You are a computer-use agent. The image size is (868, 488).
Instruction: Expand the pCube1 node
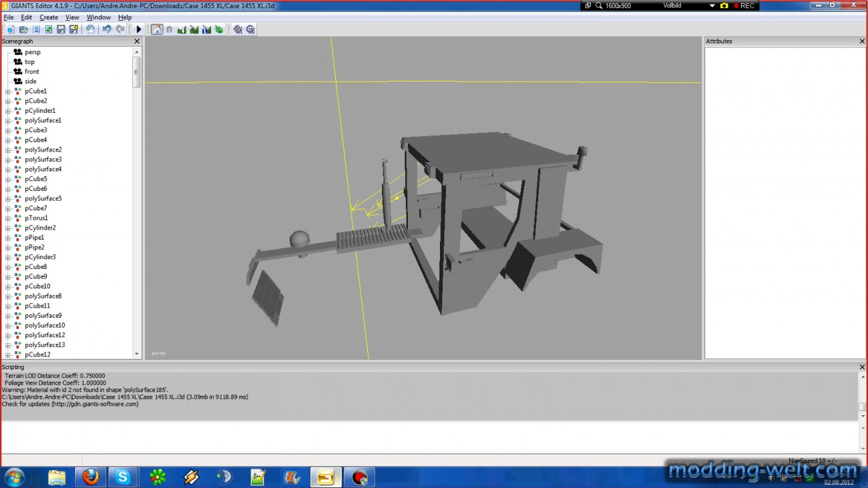point(8,91)
